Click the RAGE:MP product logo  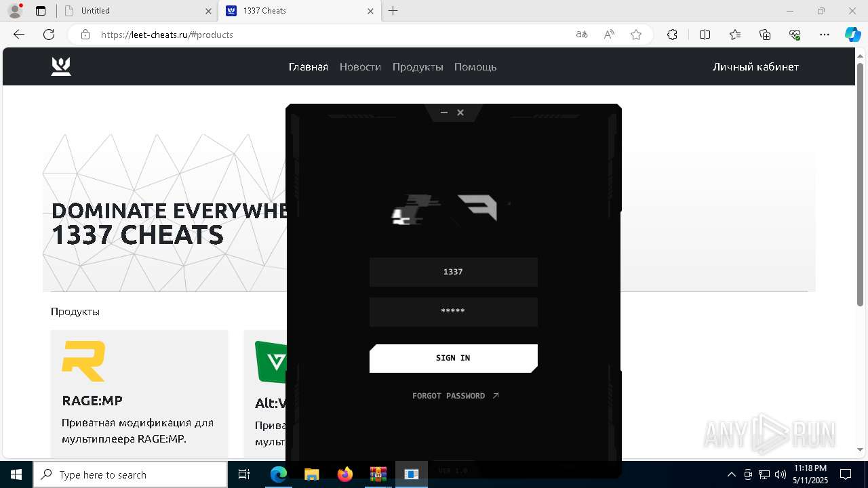[83, 361]
